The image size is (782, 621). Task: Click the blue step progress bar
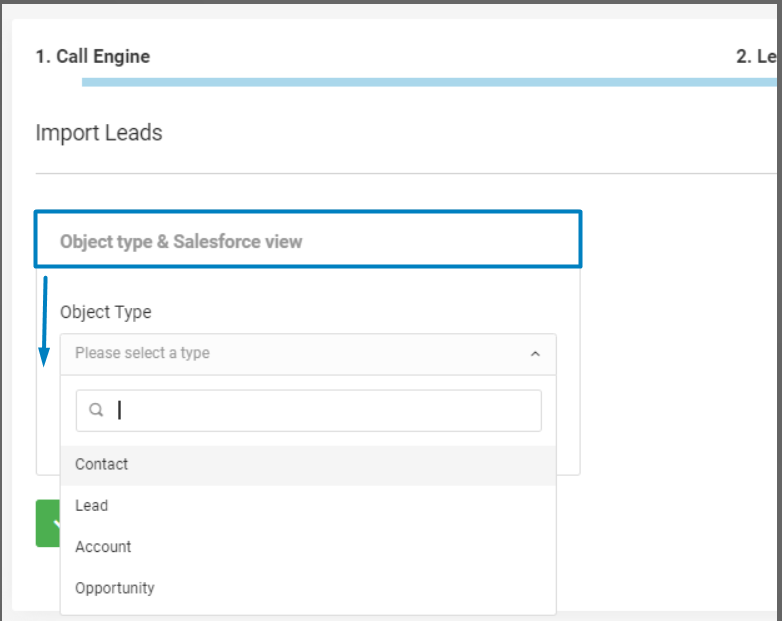click(x=430, y=82)
